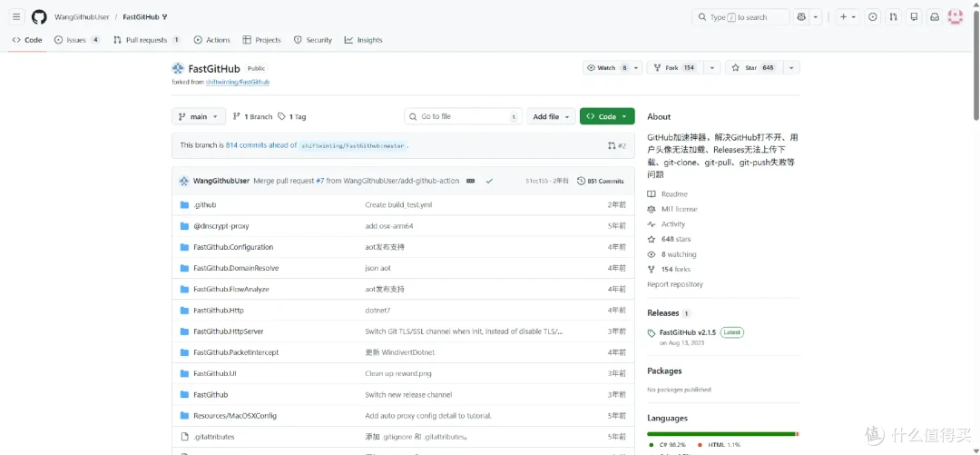
Task: Click the Go to file search box
Action: 463,116
